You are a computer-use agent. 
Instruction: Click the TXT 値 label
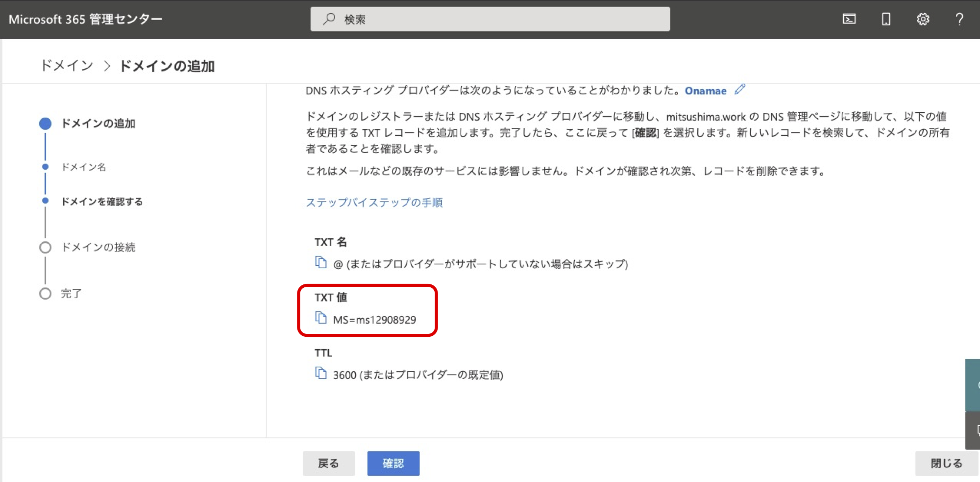tap(331, 297)
